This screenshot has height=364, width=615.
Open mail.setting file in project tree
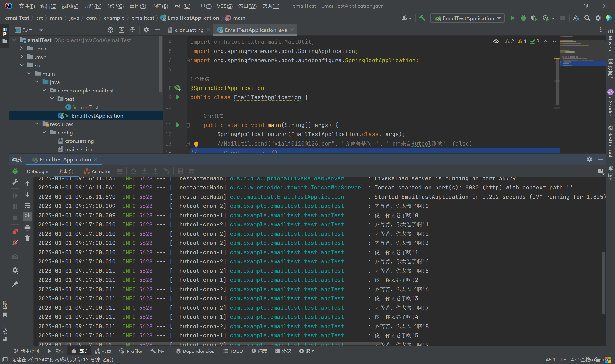(79, 149)
